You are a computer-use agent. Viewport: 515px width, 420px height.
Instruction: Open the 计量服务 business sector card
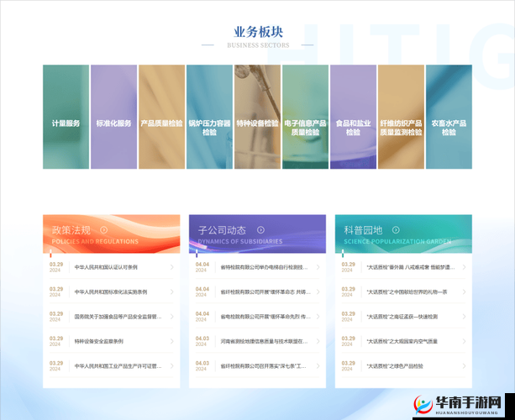[x=66, y=117]
